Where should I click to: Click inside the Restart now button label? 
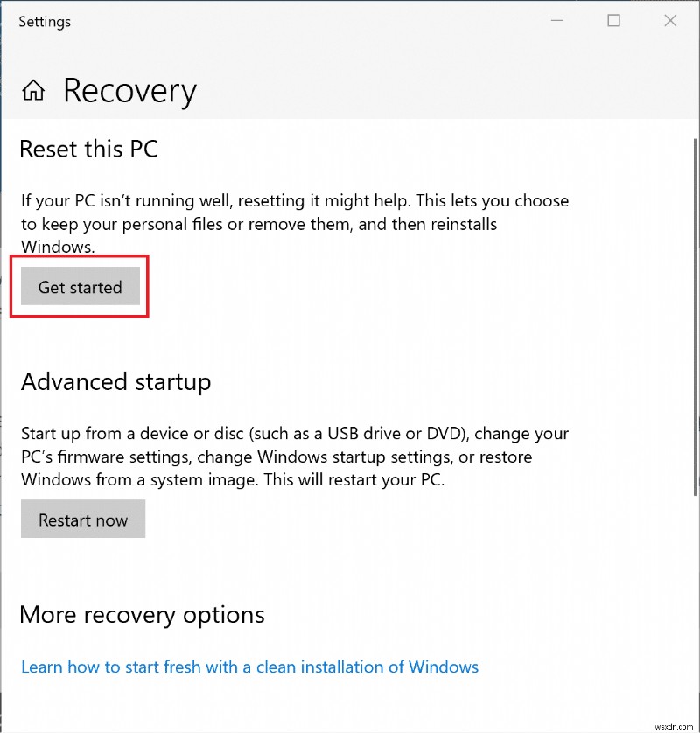click(82, 519)
